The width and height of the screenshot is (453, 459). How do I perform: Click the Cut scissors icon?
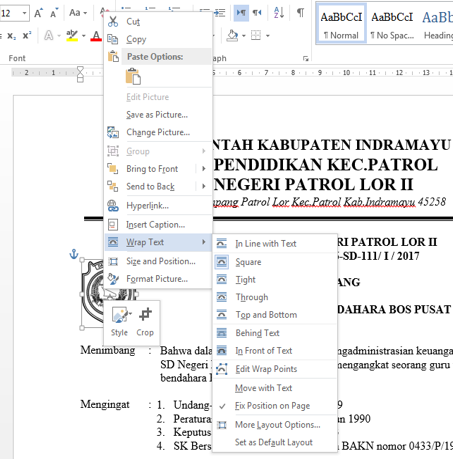[113, 21]
